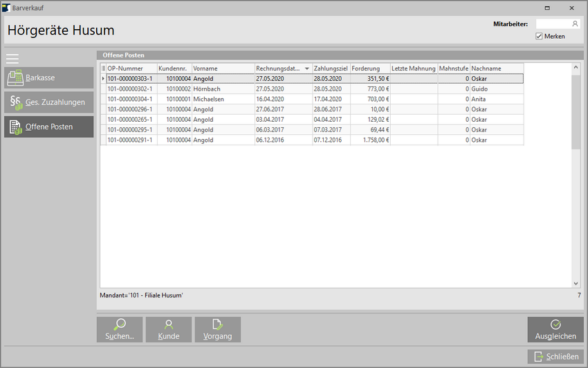
Task: Click Ausgleichen to settle the item
Action: pyautogui.click(x=555, y=329)
